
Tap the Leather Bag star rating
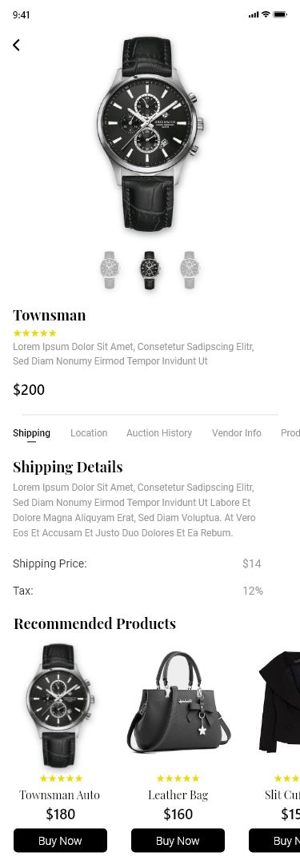178,778
